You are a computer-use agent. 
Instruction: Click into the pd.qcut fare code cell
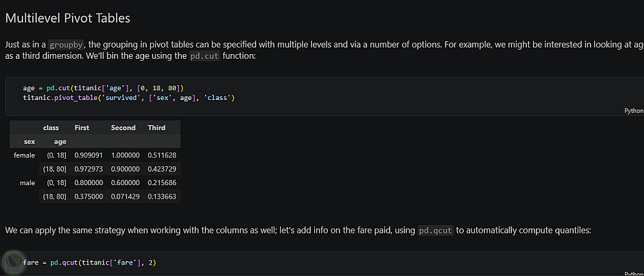(x=322, y=262)
